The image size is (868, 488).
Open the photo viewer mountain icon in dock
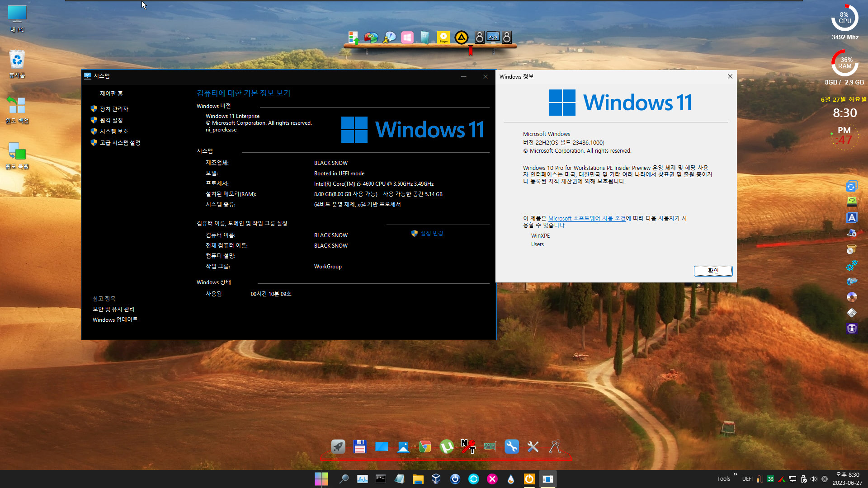(403, 446)
